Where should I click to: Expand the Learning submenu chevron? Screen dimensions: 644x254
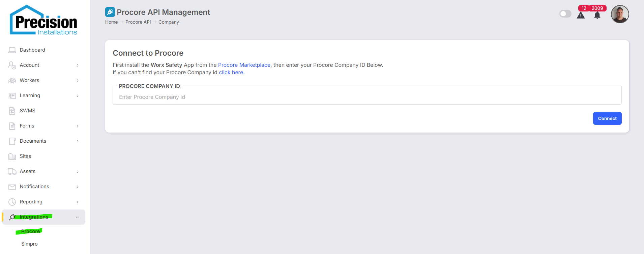[x=78, y=96]
